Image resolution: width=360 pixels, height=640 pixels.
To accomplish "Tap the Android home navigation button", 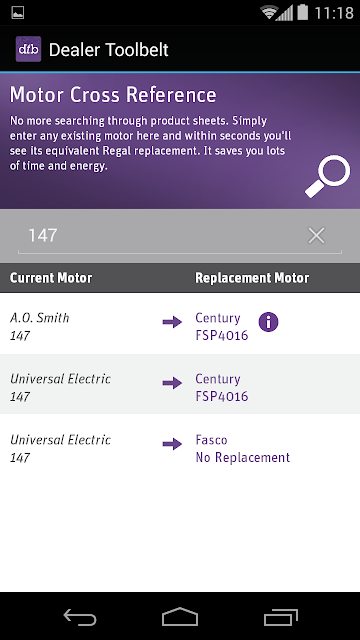I will (x=180, y=617).
